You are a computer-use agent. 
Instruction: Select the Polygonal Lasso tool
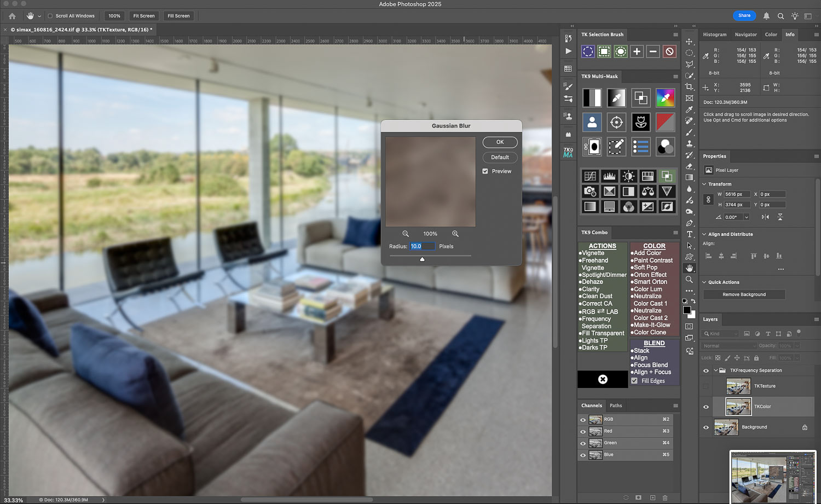pyautogui.click(x=689, y=64)
